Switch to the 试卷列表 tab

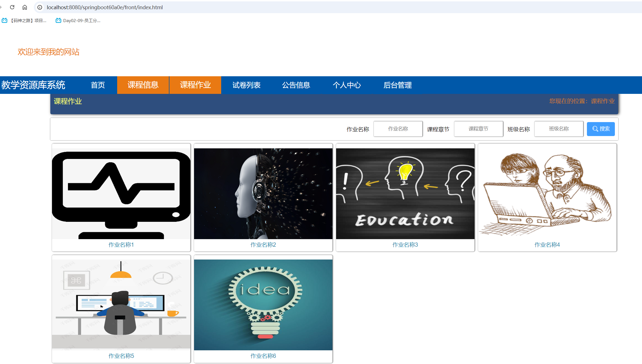pos(246,85)
